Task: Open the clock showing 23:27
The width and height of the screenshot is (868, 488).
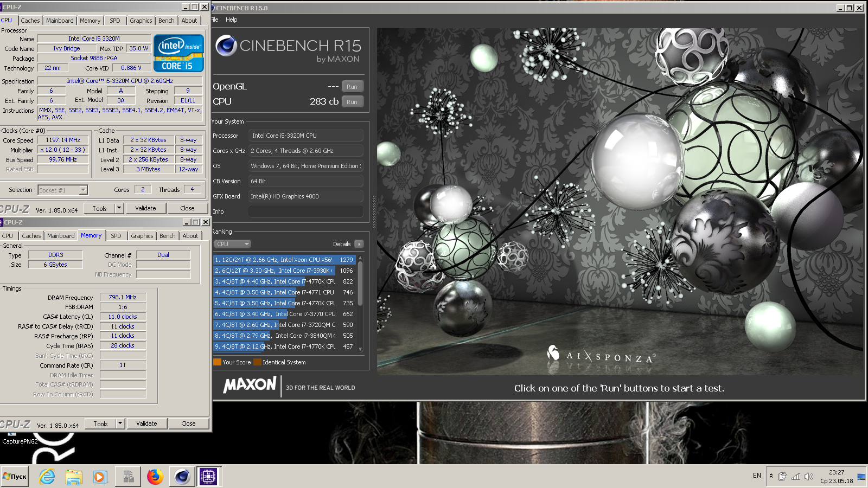Action: pos(837,477)
